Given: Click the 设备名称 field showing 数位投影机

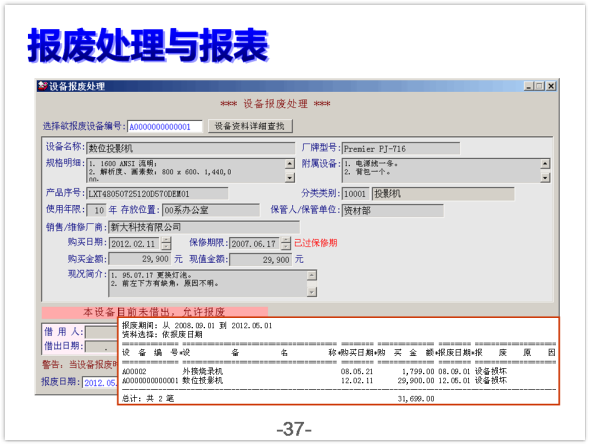Looking at the screenshot, I should tap(191, 148).
